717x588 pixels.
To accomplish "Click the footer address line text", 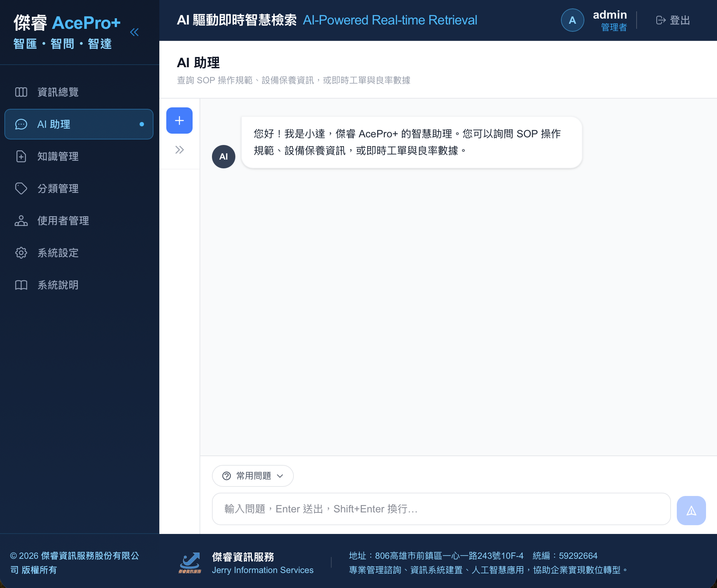I will pos(436,556).
